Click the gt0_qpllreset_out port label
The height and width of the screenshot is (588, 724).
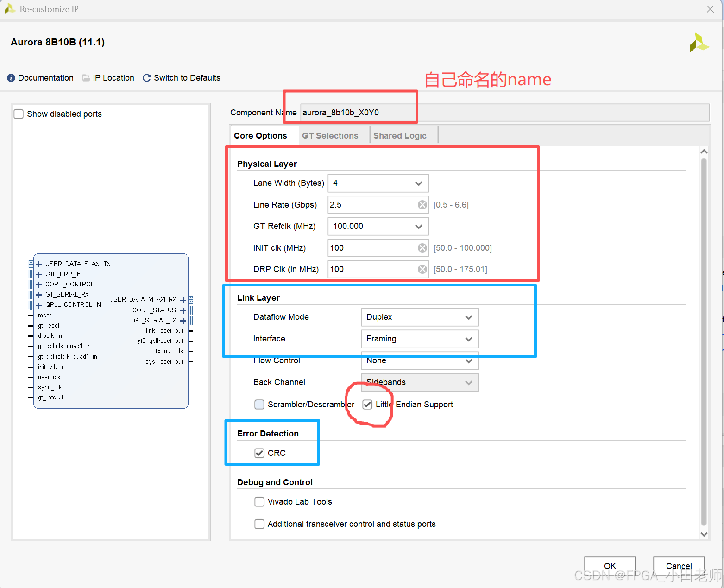click(x=160, y=341)
